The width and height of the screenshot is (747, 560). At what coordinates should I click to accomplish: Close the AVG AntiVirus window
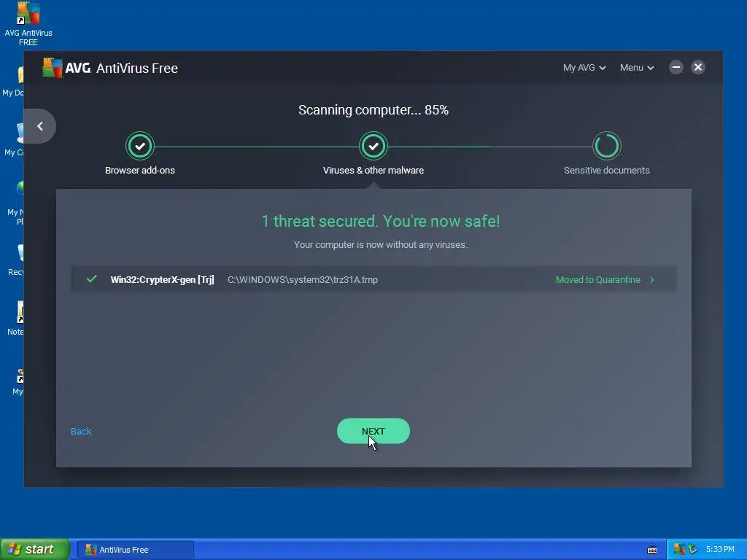[698, 67]
